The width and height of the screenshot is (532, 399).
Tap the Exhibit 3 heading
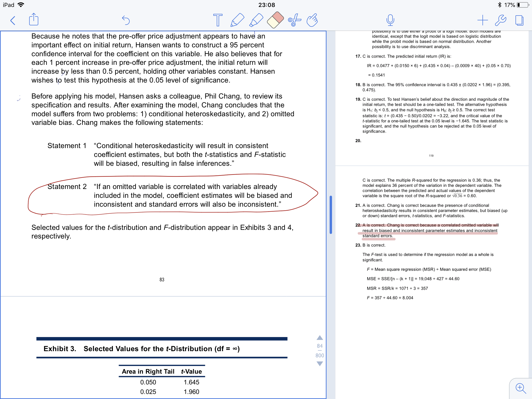pyautogui.click(x=141, y=349)
